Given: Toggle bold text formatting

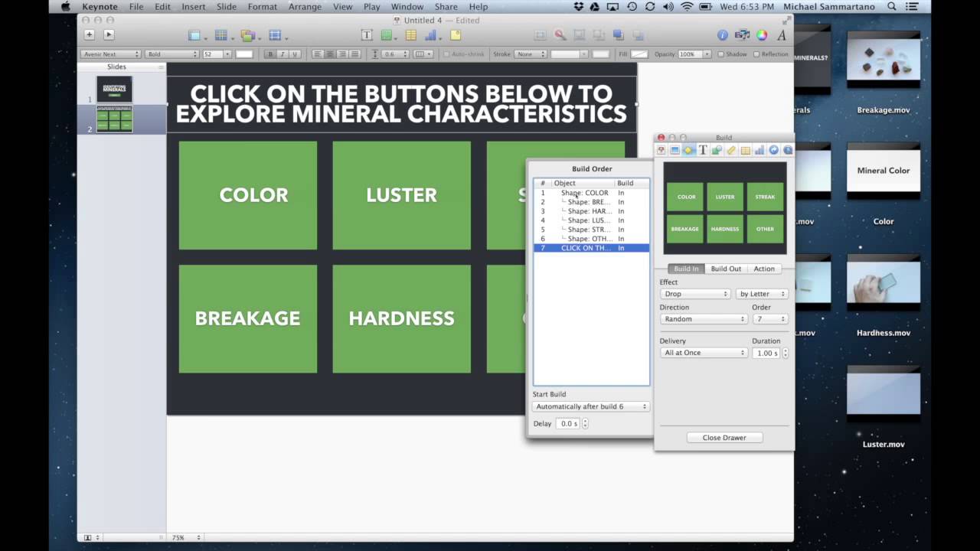Looking at the screenshot, I should 269,54.
